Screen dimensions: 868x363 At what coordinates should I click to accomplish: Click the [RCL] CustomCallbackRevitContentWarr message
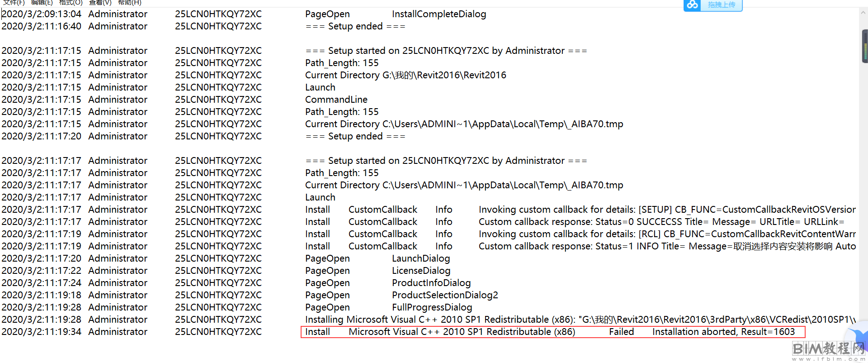[x=667, y=234]
